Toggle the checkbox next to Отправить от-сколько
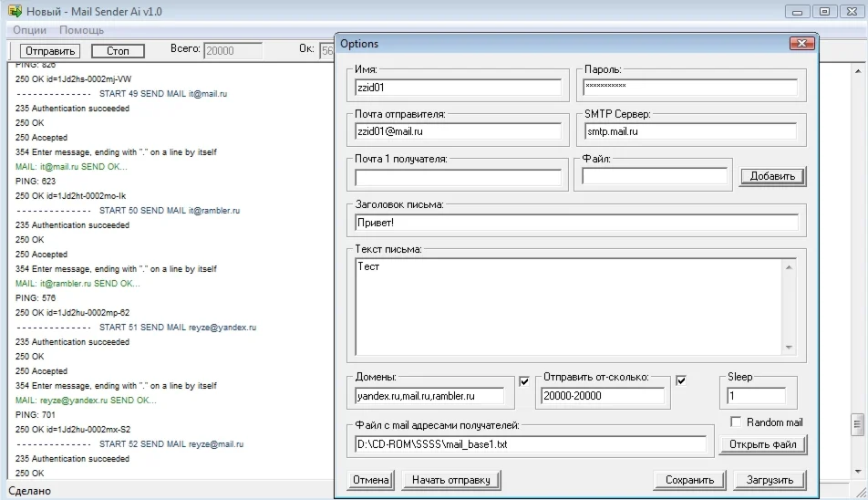The image size is (868, 500). (x=681, y=380)
